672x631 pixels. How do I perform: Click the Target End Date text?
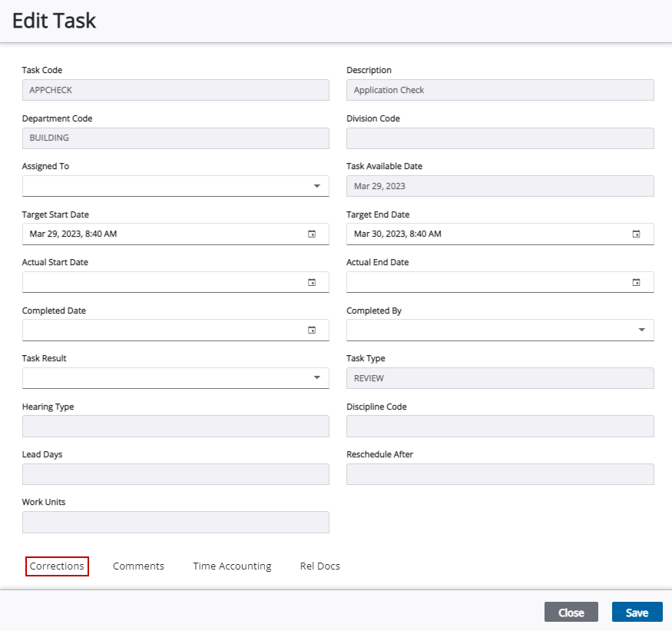(398, 234)
